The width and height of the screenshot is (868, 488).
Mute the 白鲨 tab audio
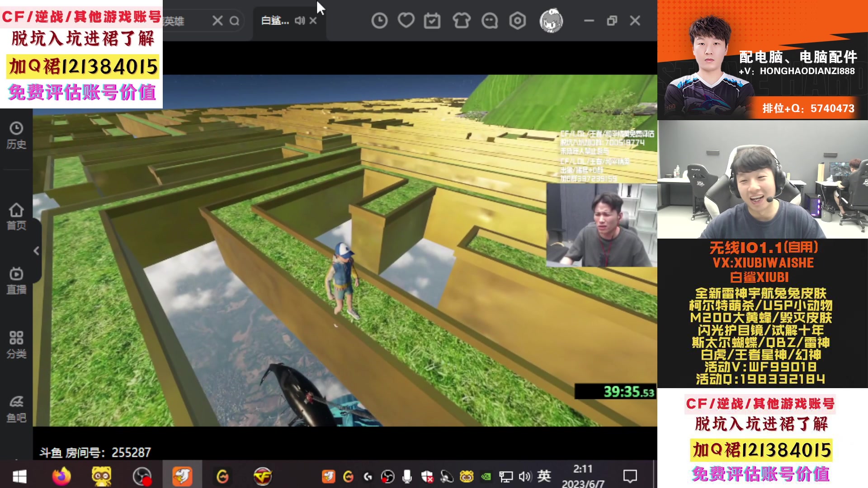pos(300,21)
